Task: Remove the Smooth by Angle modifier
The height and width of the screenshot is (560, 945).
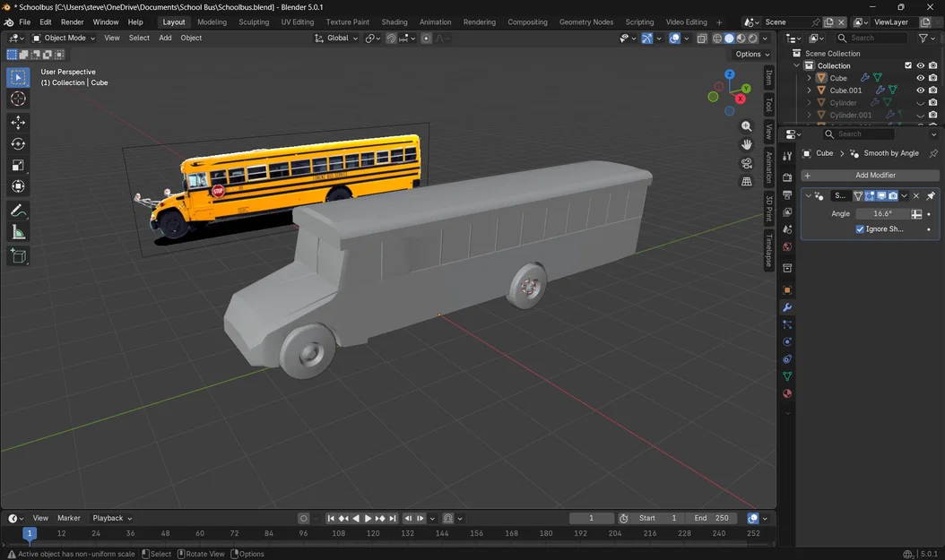Action: [x=916, y=195]
